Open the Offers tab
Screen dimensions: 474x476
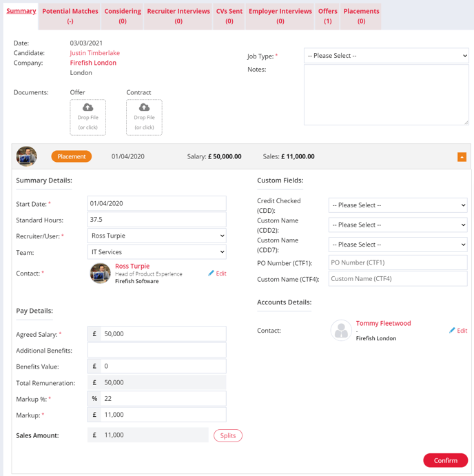click(x=327, y=16)
